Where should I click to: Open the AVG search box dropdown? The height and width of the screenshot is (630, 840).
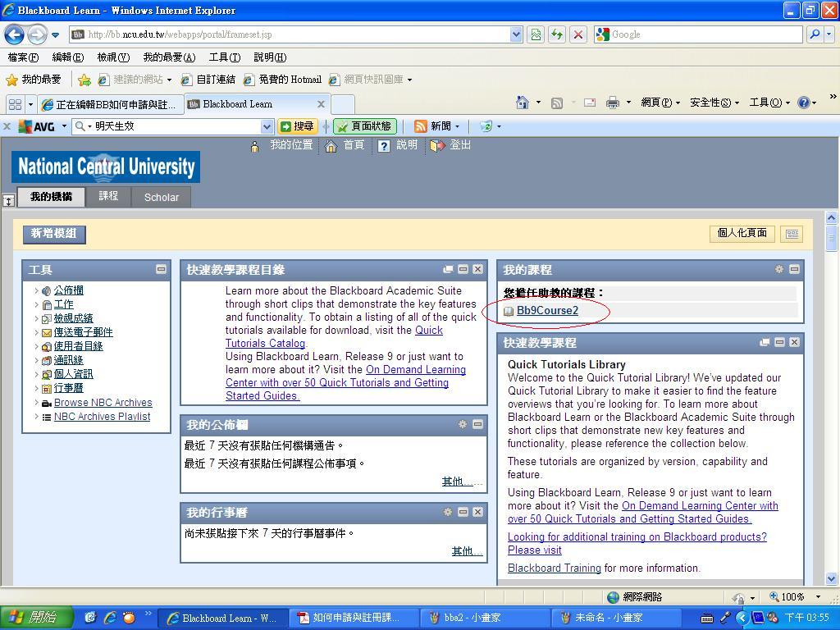tap(267, 126)
